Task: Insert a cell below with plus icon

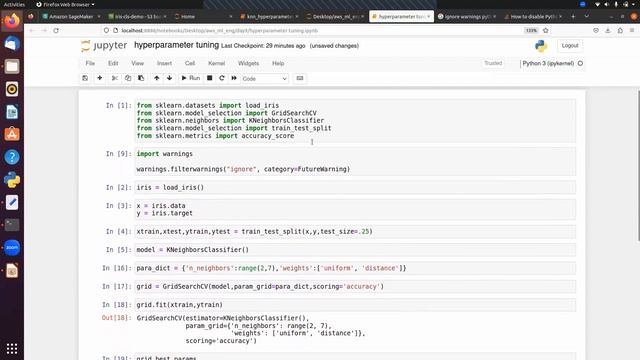Action: click(x=100, y=78)
